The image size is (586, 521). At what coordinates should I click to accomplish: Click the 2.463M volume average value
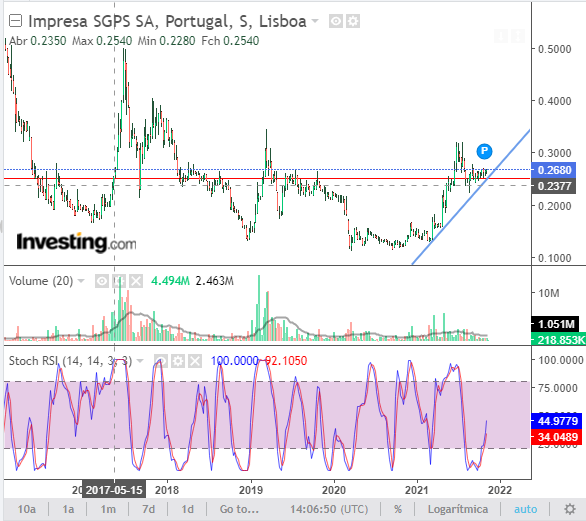point(215,281)
